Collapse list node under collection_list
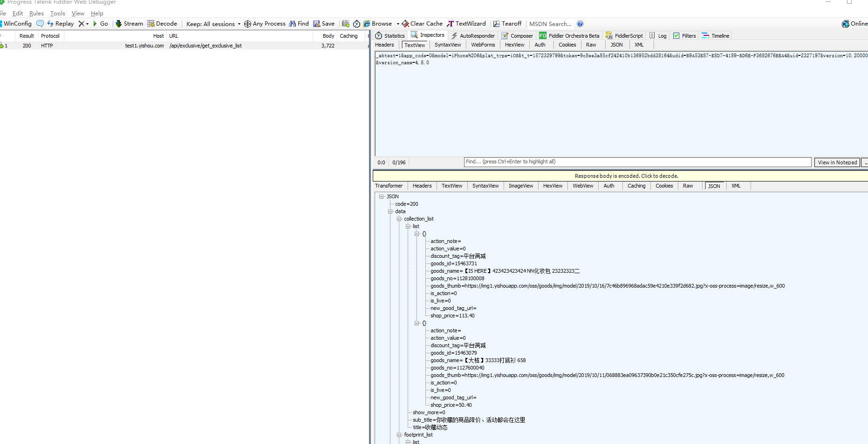Viewport: 868px width, 444px height. [x=408, y=226]
